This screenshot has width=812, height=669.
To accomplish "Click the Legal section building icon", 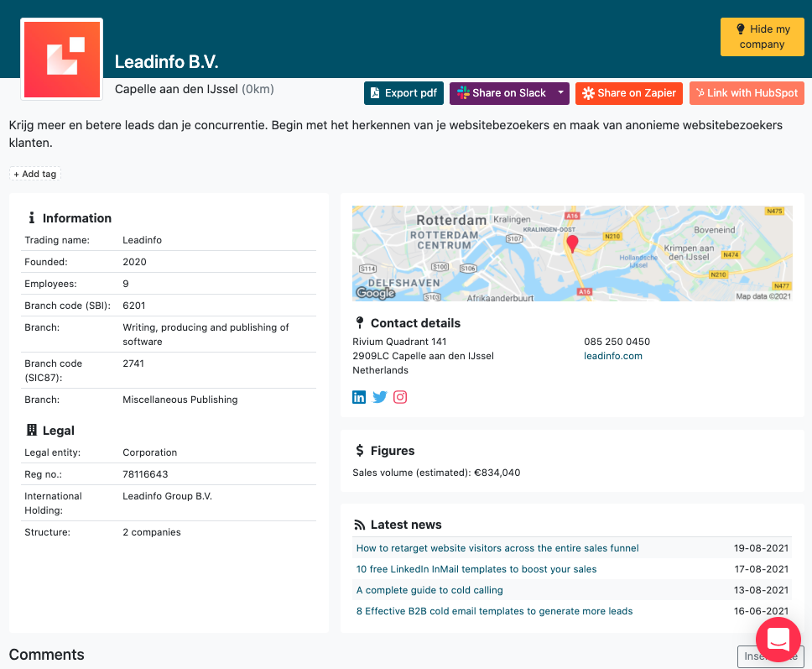I will (x=32, y=430).
